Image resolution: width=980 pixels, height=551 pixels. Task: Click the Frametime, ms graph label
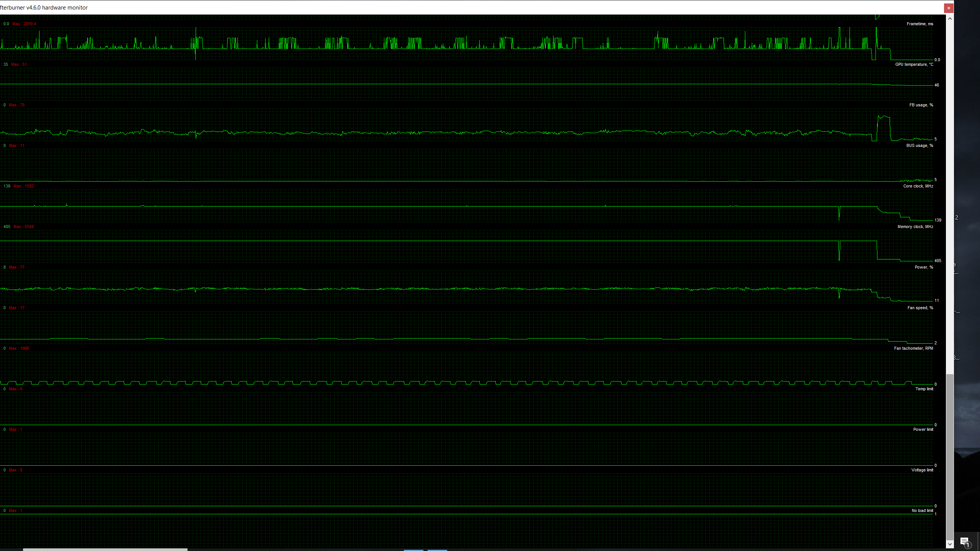point(920,24)
